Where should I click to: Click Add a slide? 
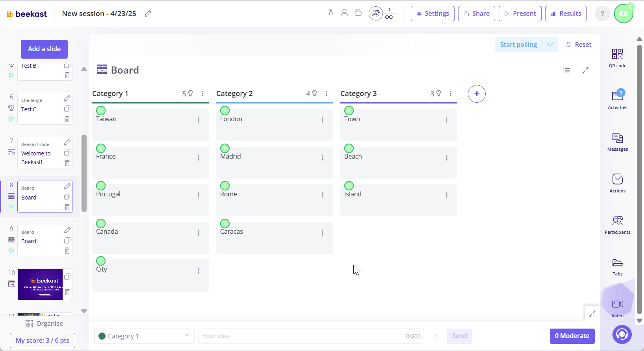click(44, 49)
